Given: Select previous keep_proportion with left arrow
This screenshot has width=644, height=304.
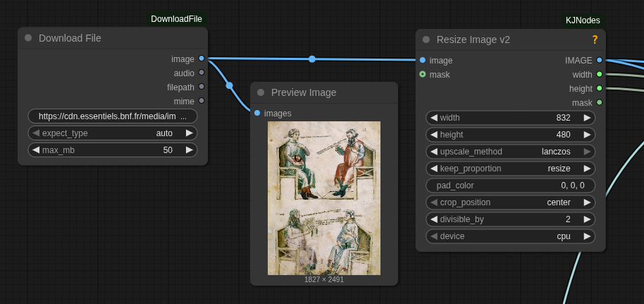Looking at the screenshot, I should 434,169.
